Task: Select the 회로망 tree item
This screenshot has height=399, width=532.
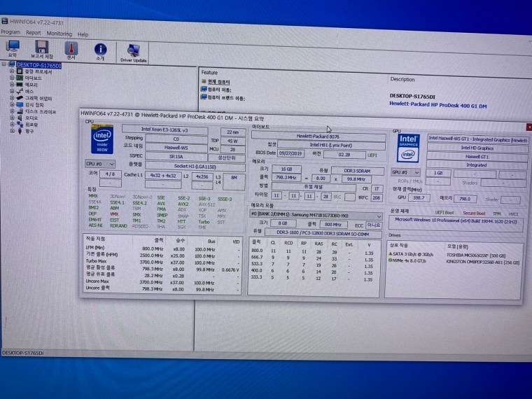Action: 31,125
